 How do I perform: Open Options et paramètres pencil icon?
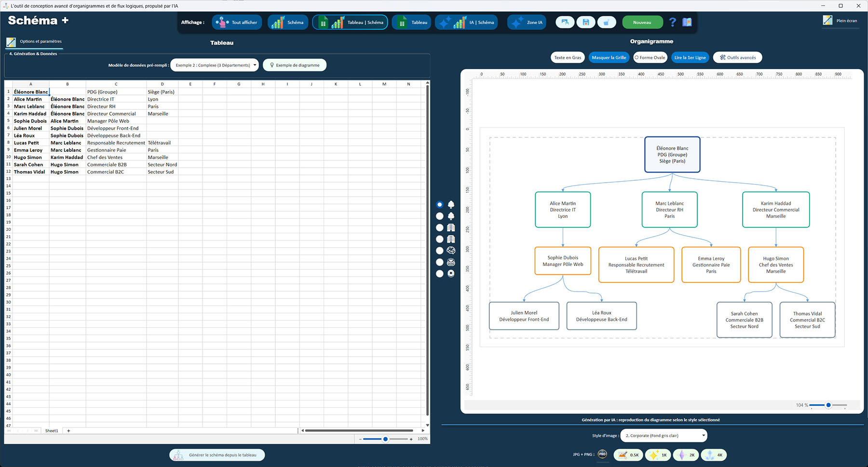(x=11, y=42)
